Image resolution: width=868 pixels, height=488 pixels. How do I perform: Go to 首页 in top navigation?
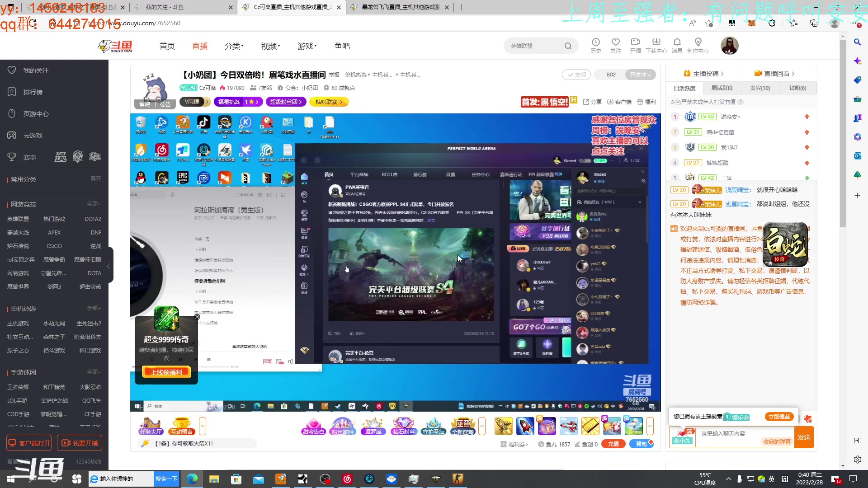167,46
